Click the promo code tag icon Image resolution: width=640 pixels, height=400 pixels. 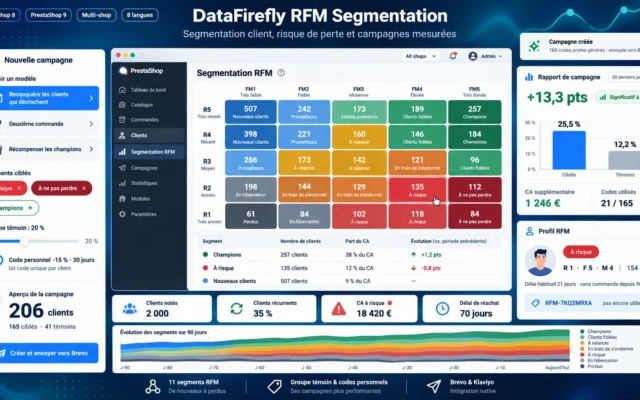coord(535,303)
